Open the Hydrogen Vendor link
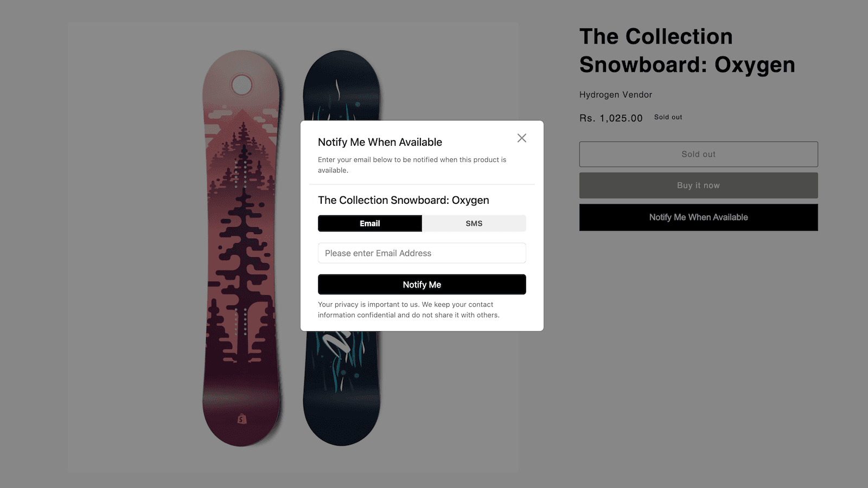The width and height of the screenshot is (868, 488). [x=615, y=94]
